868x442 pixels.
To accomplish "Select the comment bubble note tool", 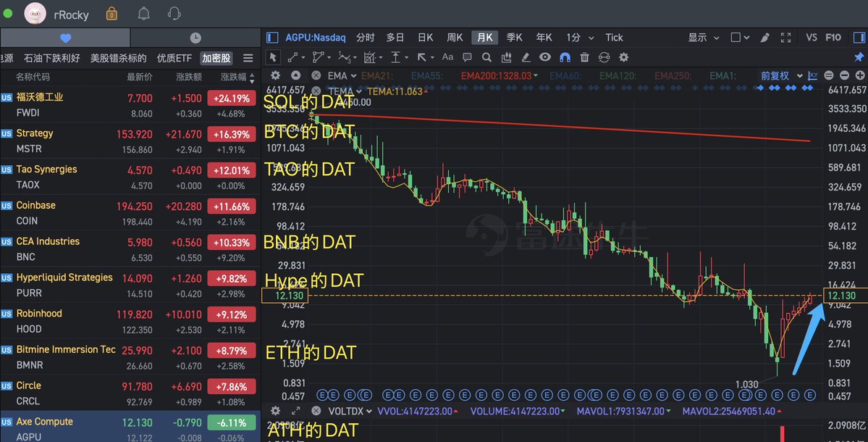I will [x=467, y=57].
